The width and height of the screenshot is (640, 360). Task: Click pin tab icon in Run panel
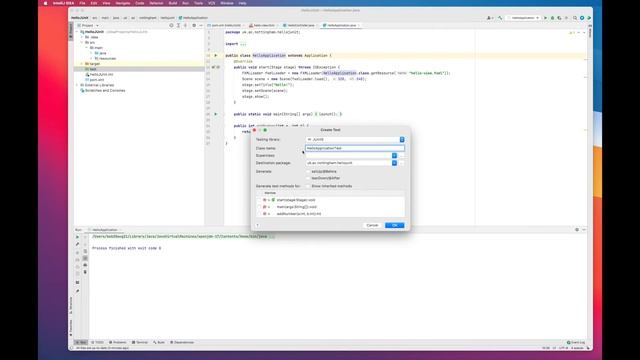click(x=78, y=291)
